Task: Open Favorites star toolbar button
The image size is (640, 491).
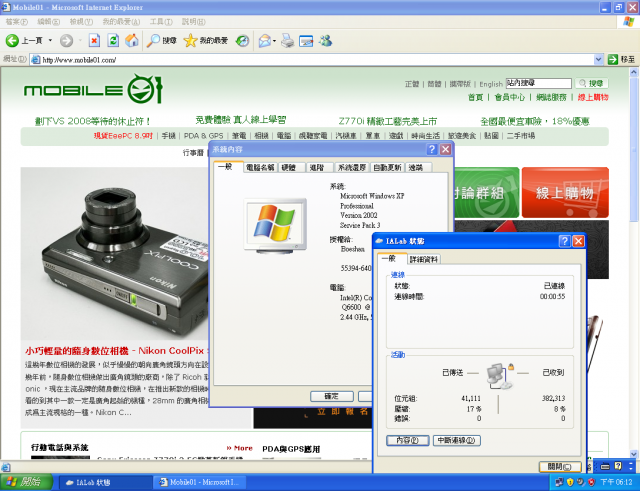Action: pos(205,40)
